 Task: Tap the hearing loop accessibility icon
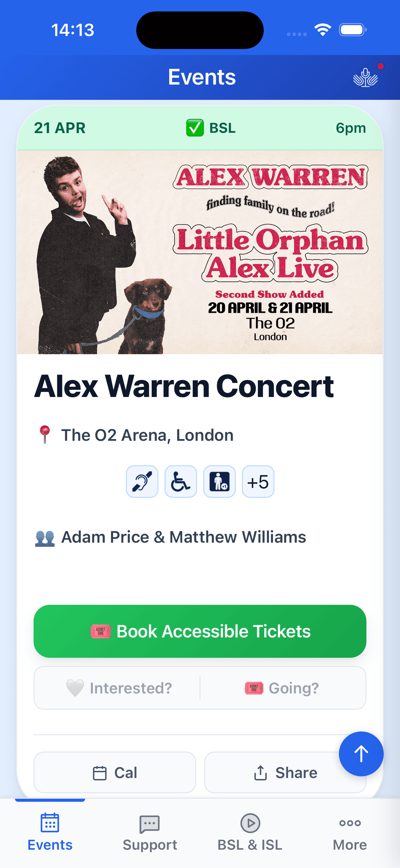(x=142, y=482)
